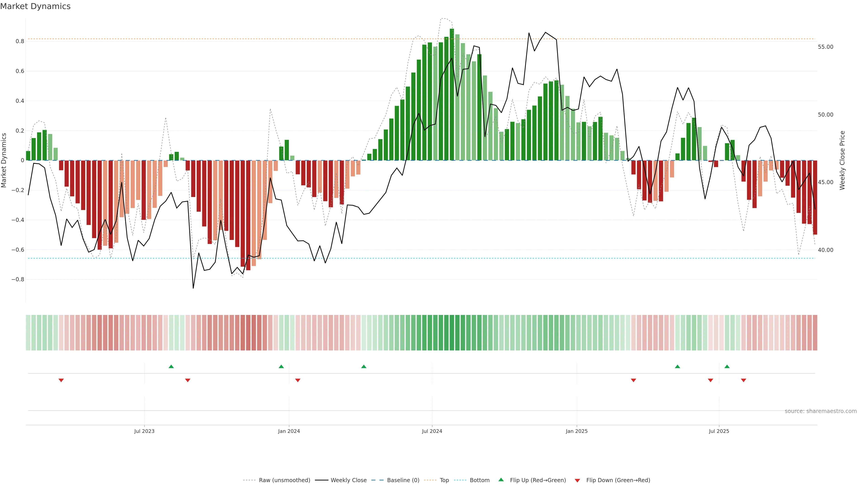
Task: Click the first red flip-down triangle marker
Action: (x=61, y=380)
